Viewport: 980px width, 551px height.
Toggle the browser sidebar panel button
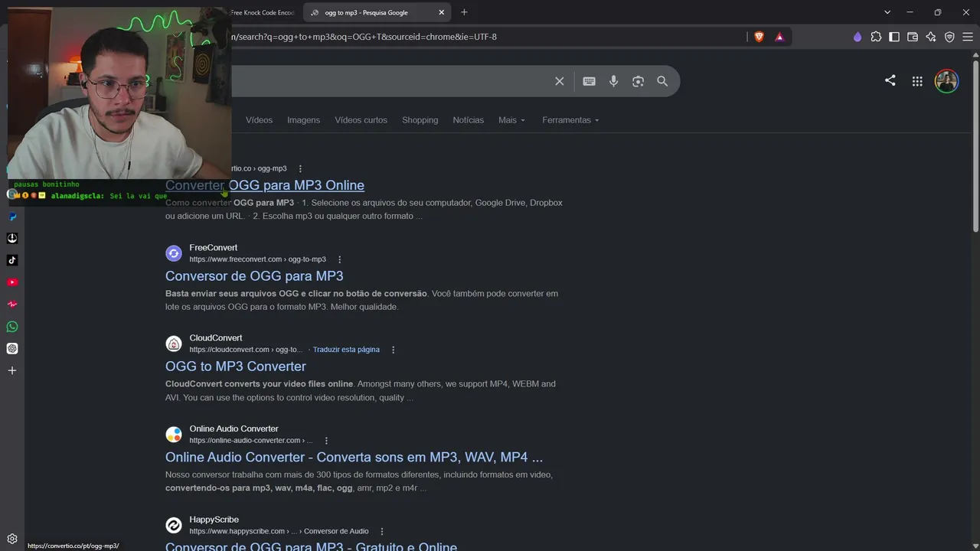click(894, 37)
